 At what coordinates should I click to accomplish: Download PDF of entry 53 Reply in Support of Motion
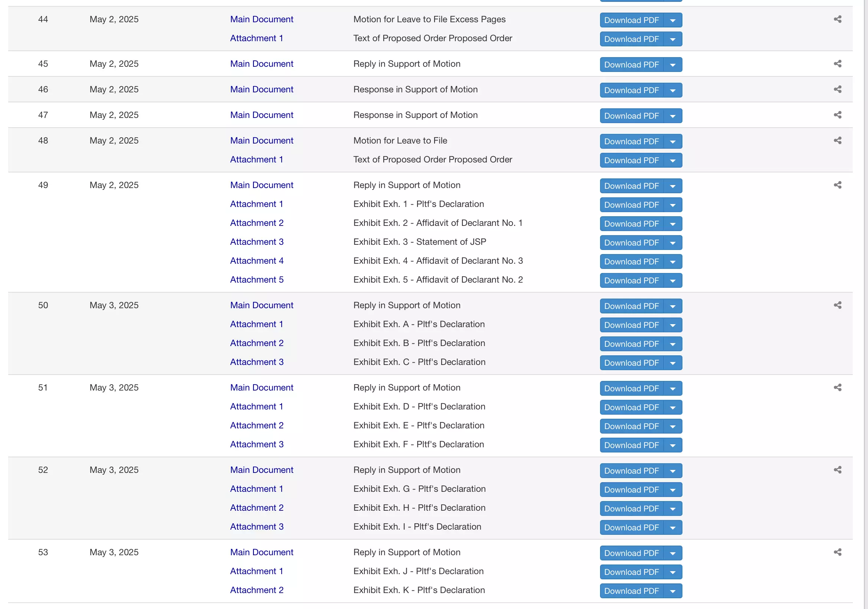pyautogui.click(x=631, y=553)
